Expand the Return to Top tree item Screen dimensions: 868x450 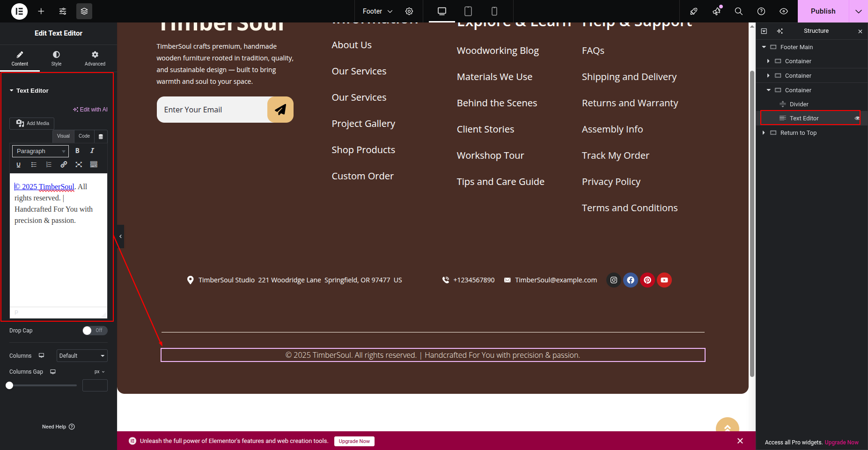pyautogui.click(x=764, y=133)
